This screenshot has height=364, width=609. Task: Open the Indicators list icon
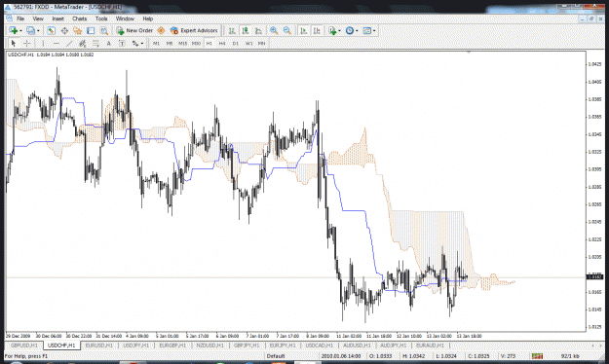coord(332,30)
